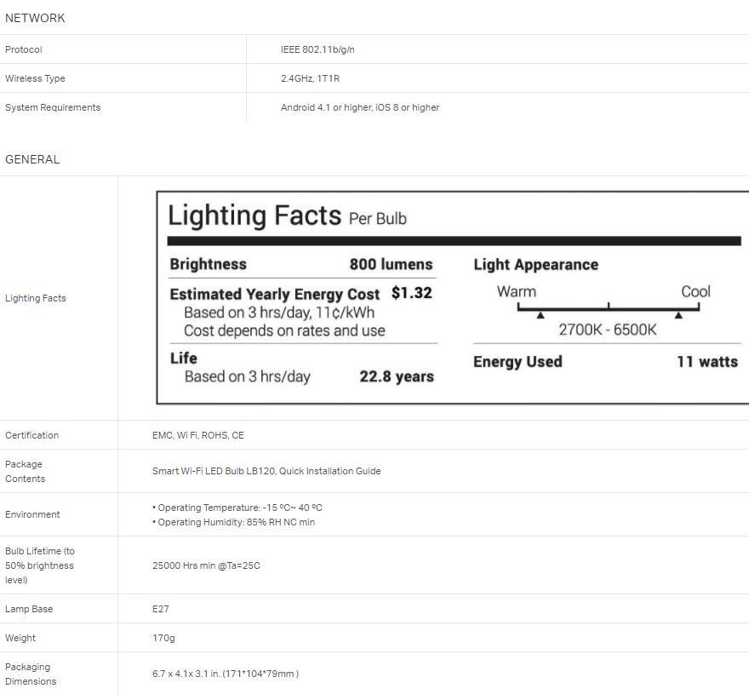Click the 170g weight value
The image size is (749, 700).
[163, 638]
